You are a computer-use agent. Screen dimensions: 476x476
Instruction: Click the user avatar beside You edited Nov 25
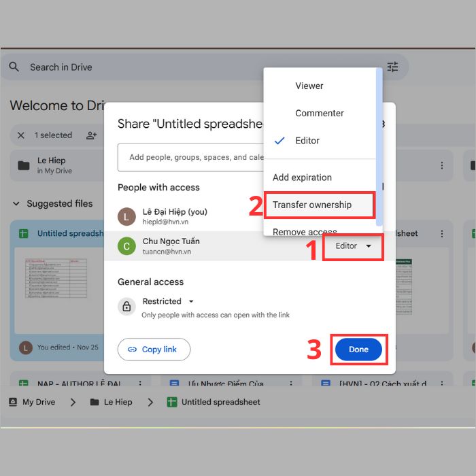point(26,347)
